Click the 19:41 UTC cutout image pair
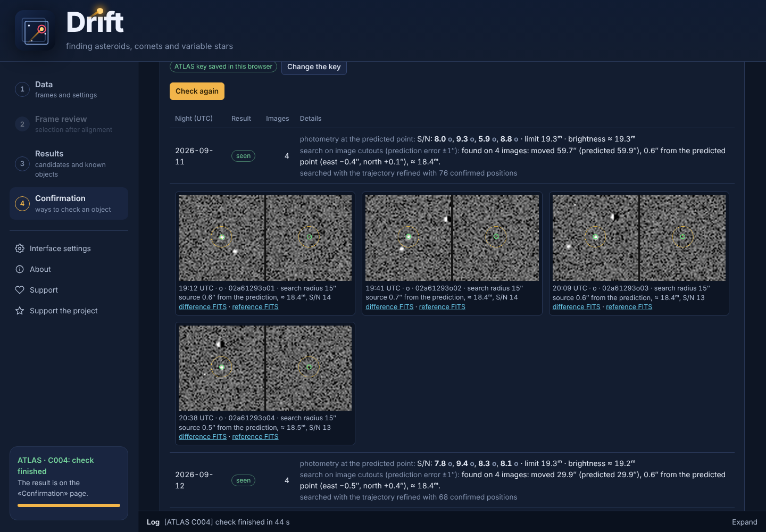 [x=452, y=238]
